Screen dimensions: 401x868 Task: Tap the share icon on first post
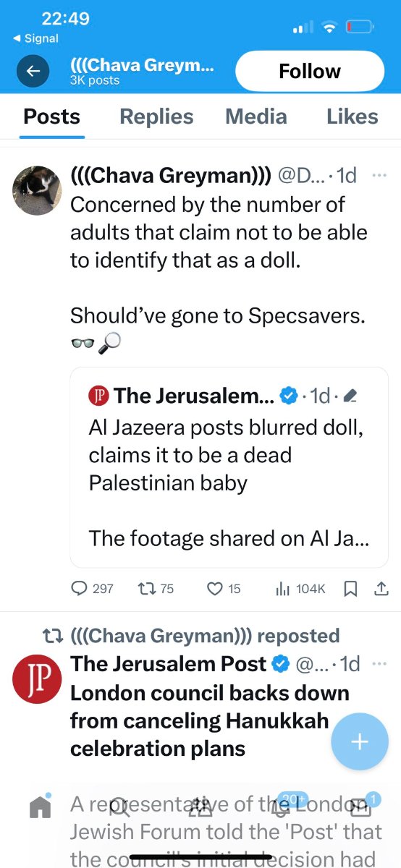click(381, 589)
